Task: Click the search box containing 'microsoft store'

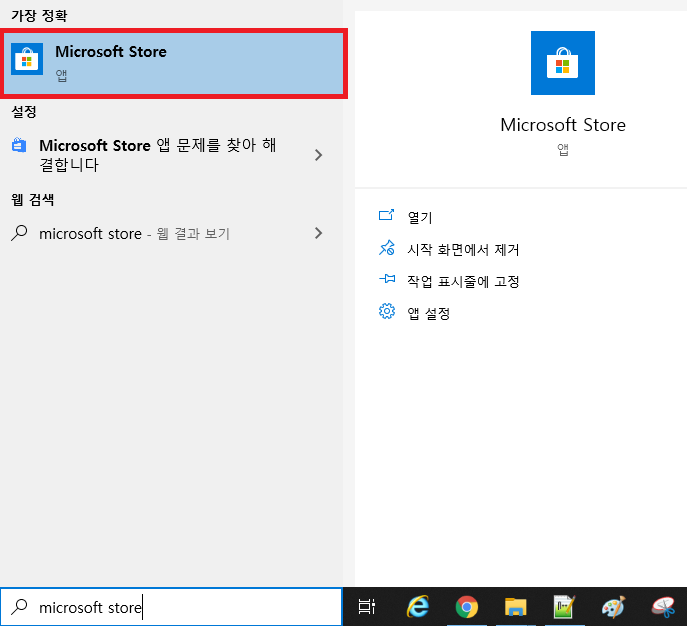Action: click(171, 607)
